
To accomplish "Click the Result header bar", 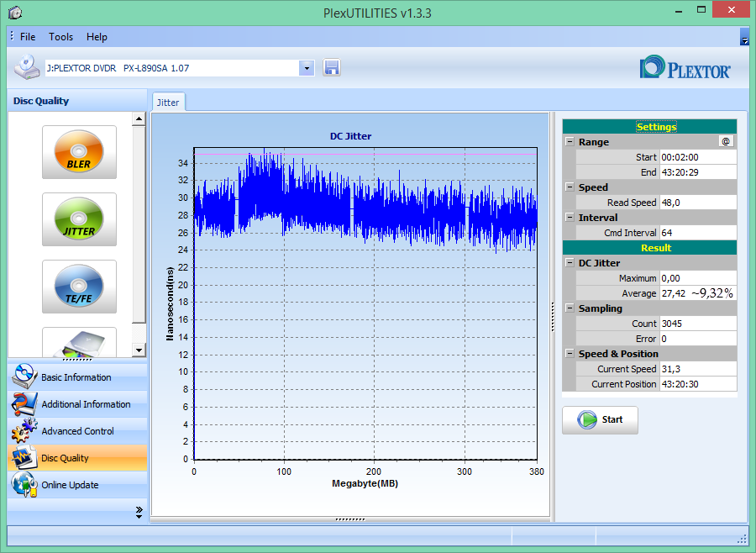I will coord(649,248).
